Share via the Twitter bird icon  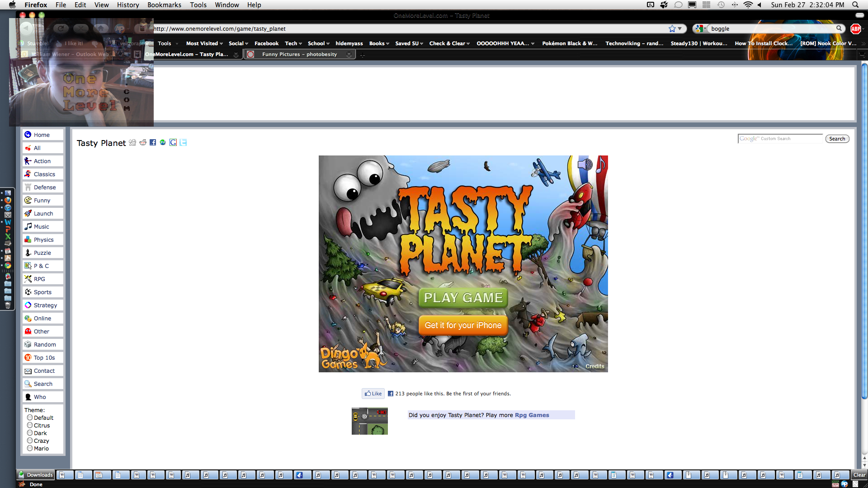pos(183,143)
